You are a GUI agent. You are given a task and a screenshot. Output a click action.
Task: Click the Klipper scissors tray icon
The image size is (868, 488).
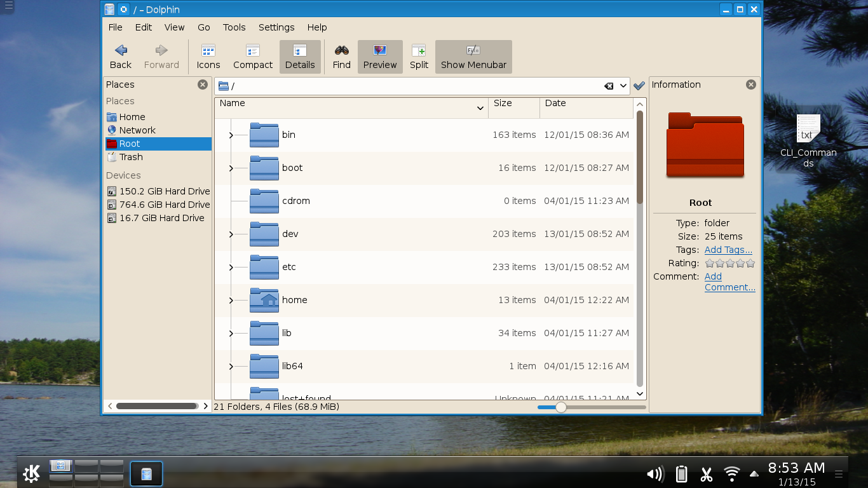coord(706,474)
